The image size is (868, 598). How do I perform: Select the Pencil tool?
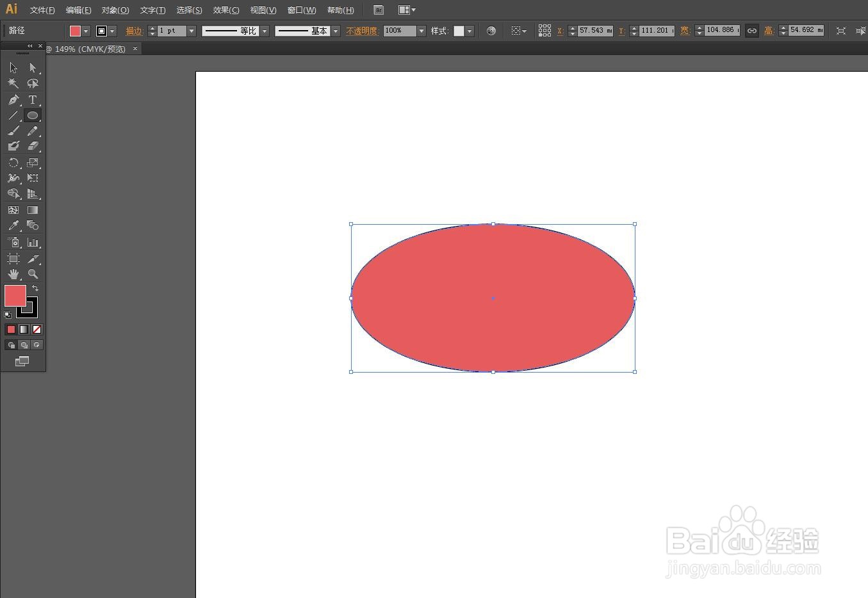[33, 131]
